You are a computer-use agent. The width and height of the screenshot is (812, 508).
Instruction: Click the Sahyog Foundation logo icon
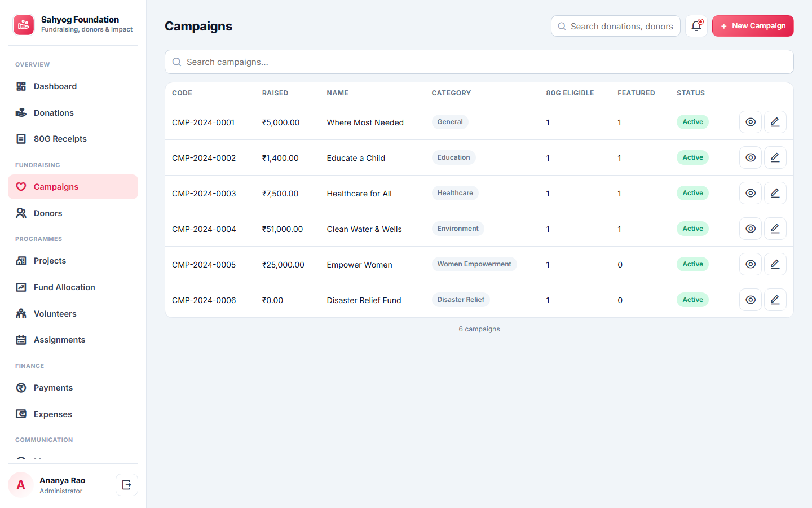(x=24, y=25)
